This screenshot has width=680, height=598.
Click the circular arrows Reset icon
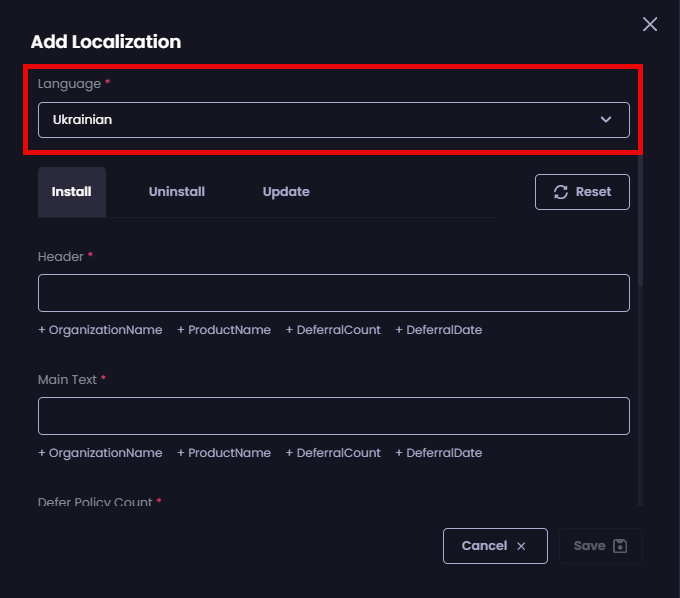point(561,192)
